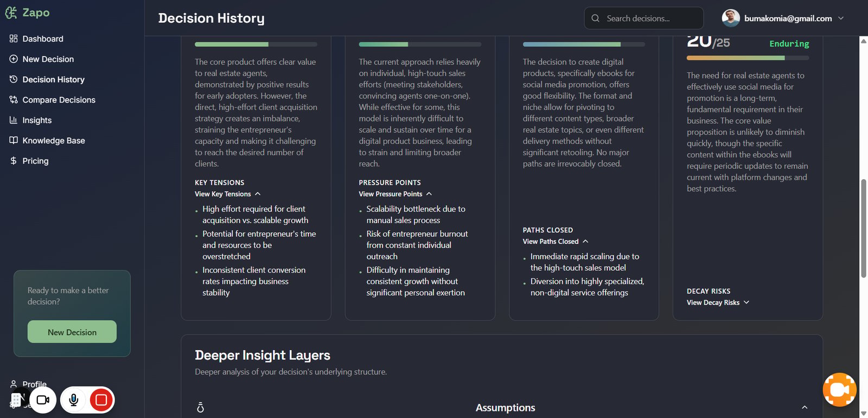Stop recording with the red button
The height and width of the screenshot is (418, 868).
click(x=101, y=400)
